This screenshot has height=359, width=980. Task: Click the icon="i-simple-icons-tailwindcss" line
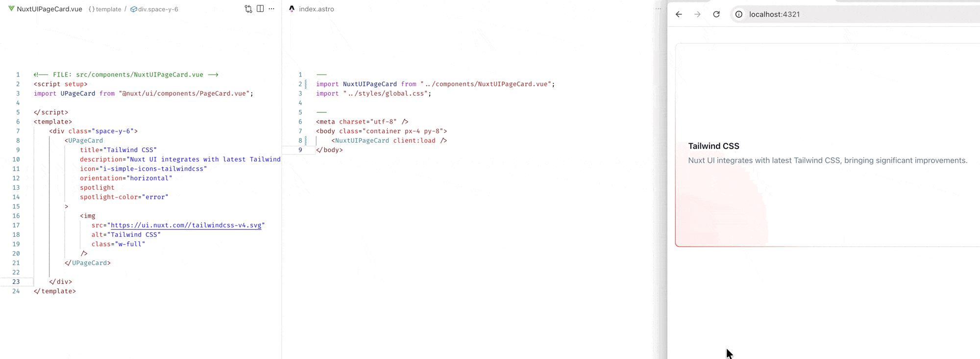(x=144, y=169)
